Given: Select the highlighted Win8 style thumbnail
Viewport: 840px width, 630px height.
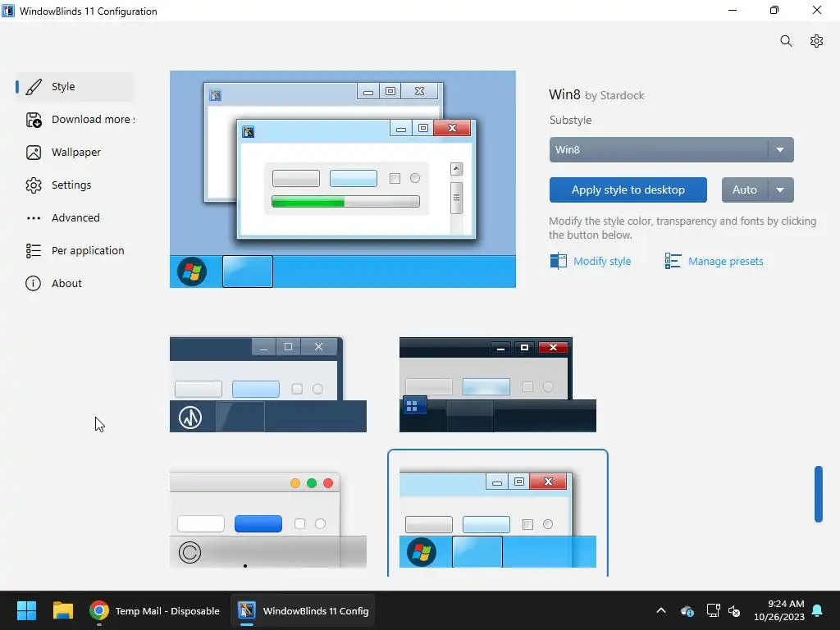Looking at the screenshot, I should pos(498,514).
